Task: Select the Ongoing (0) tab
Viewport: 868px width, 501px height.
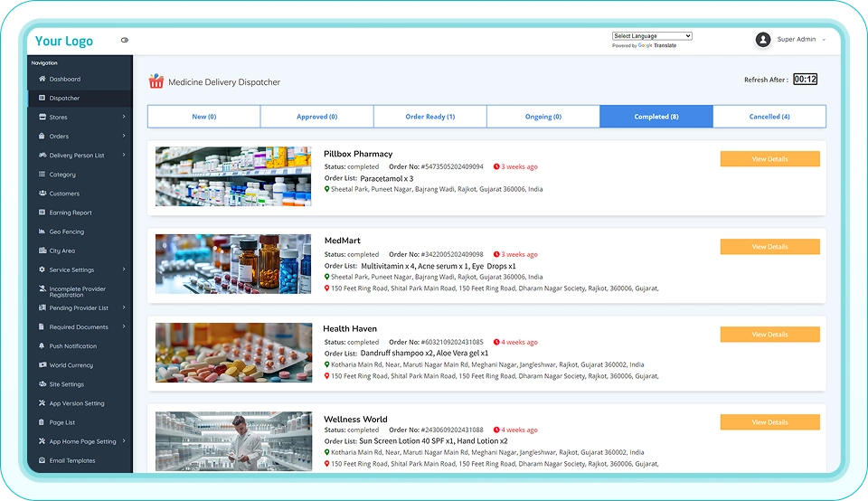Action: coord(543,117)
